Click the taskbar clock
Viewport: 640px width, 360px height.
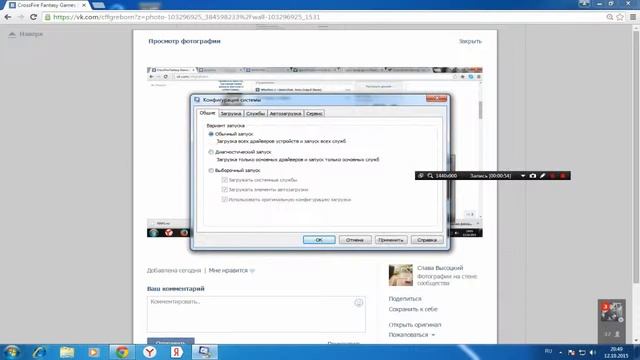(616, 352)
